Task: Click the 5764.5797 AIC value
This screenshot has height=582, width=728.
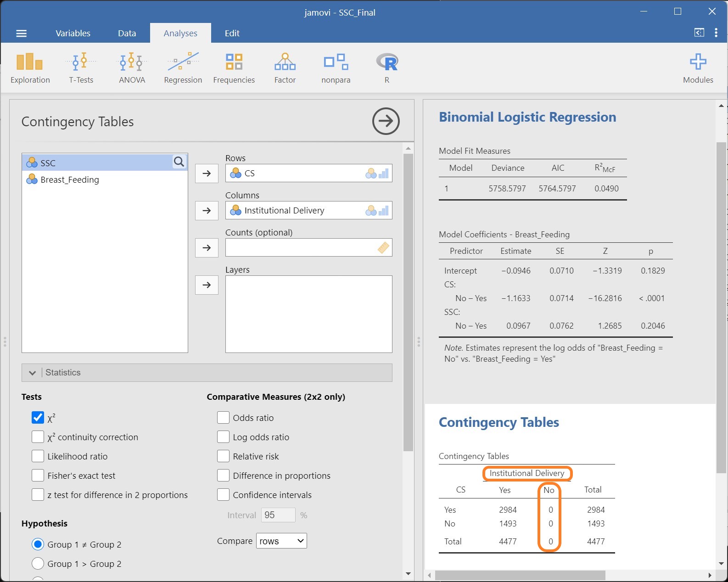Action: point(557,189)
